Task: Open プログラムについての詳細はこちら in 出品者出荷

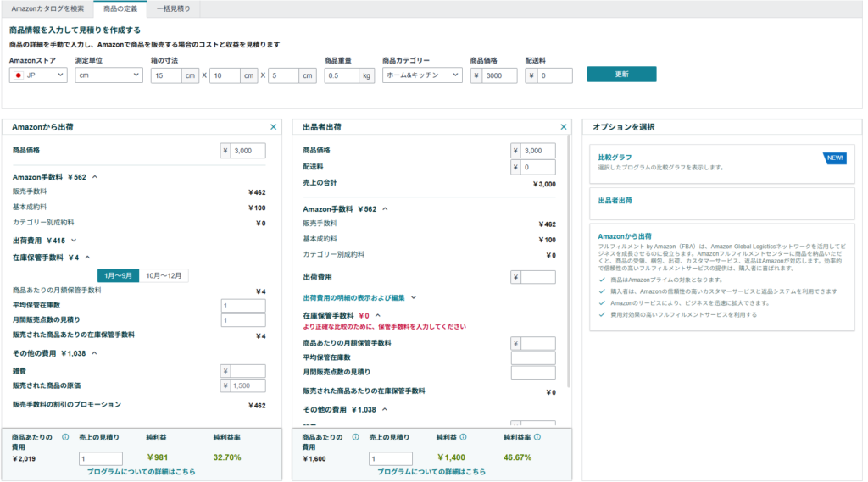Action: [431, 472]
